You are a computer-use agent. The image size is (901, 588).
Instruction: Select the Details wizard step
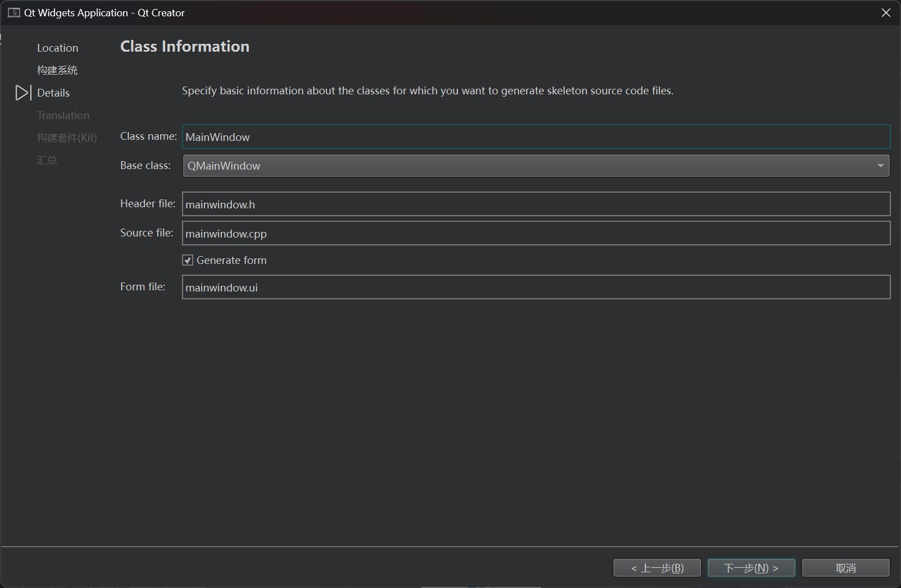53,93
